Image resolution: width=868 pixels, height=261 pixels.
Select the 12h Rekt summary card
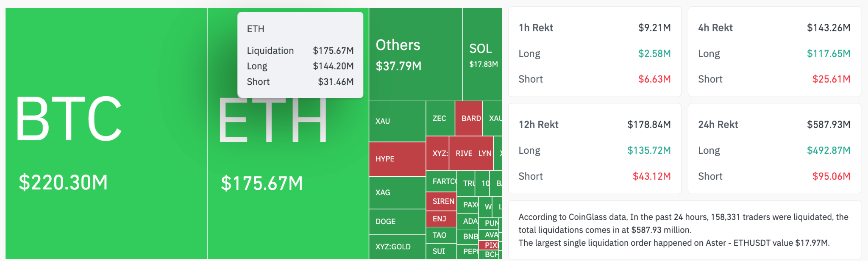[594, 149]
